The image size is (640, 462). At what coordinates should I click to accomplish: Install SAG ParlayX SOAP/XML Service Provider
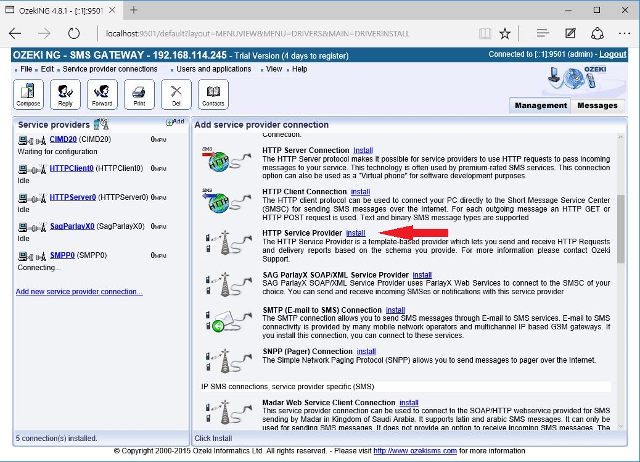422,275
